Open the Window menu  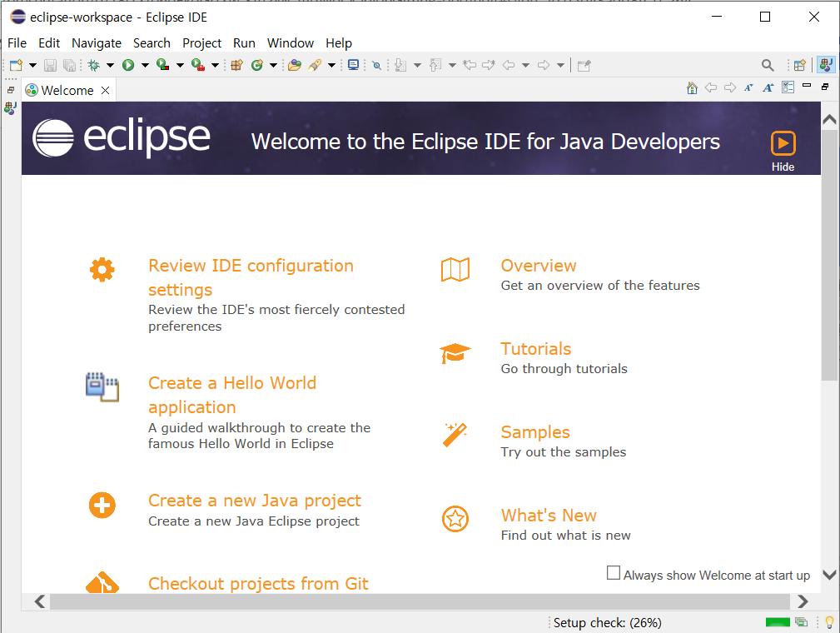(x=291, y=42)
